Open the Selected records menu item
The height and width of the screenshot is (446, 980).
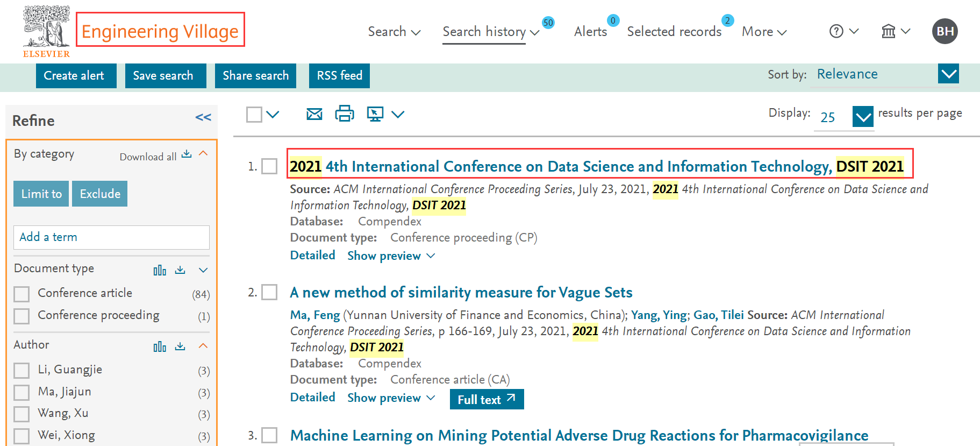[x=674, y=32]
